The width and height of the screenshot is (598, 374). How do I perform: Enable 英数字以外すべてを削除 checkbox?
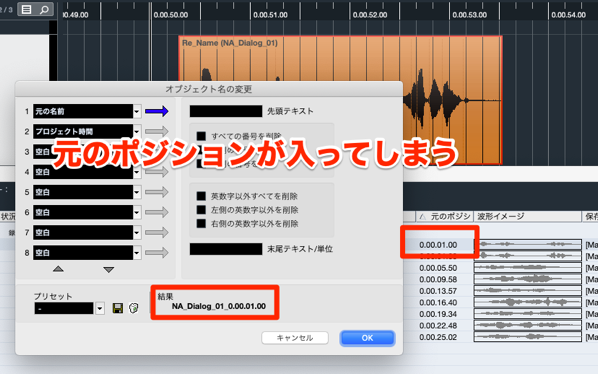pos(201,196)
